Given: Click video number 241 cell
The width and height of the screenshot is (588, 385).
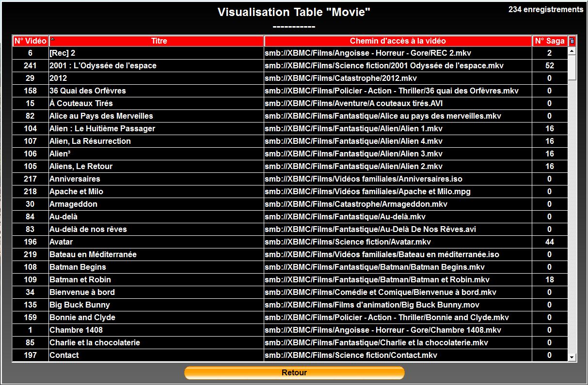Looking at the screenshot, I should point(30,65).
